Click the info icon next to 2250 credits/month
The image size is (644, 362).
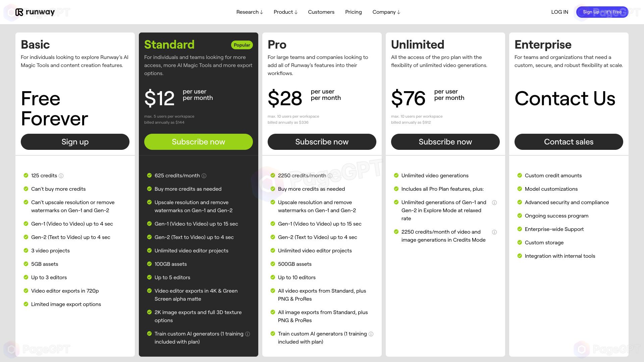click(330, 176)
